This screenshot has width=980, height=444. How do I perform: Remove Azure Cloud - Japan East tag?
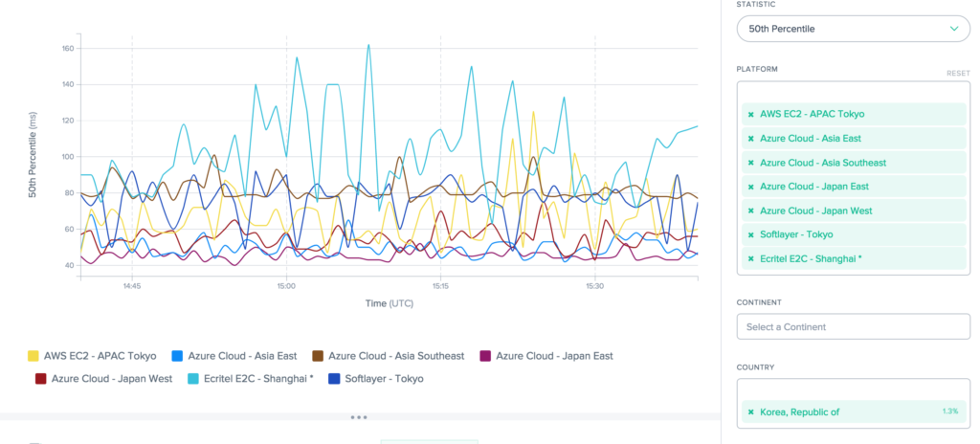click(751, 187)
